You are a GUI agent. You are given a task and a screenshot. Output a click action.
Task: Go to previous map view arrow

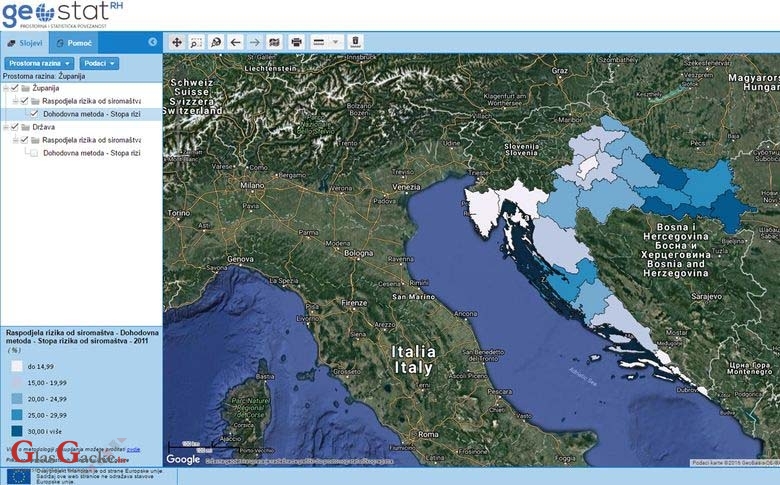[x=236, y=42]
